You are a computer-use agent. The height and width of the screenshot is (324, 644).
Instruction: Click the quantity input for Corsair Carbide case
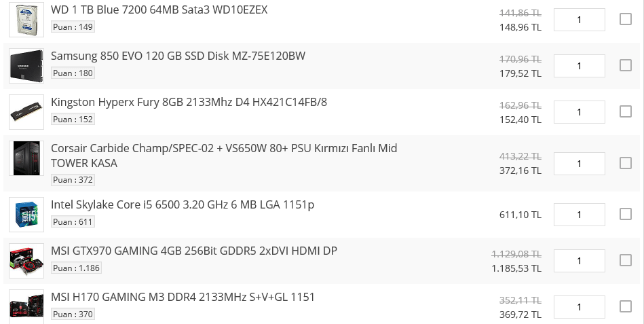[x=579, y=164]
